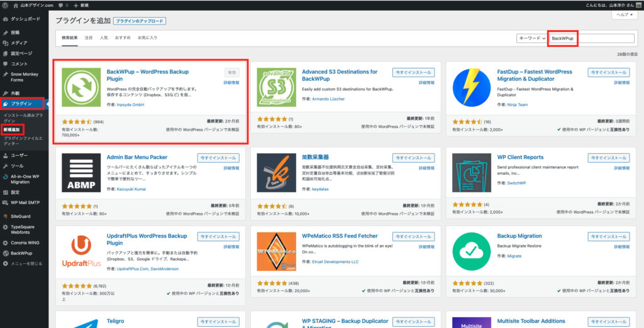This screenshot has width=644, height=328.
Task: Select the keydatas plugin icon
Action: pyautogui.click(x=277, y=173)
